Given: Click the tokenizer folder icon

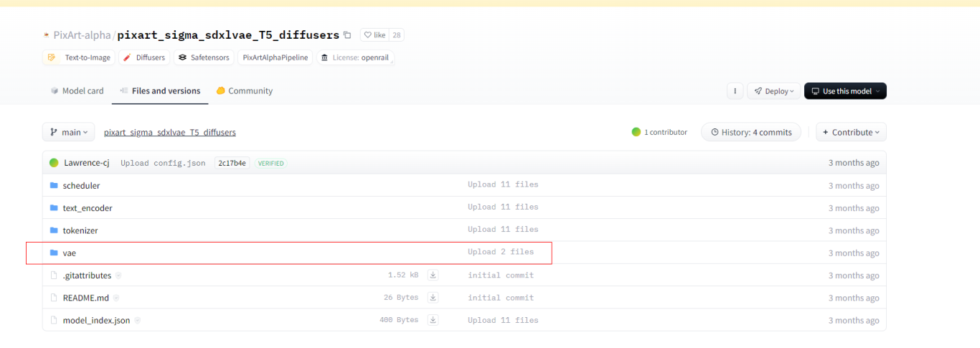Looking at the screenshot, I should click(54, 230).
